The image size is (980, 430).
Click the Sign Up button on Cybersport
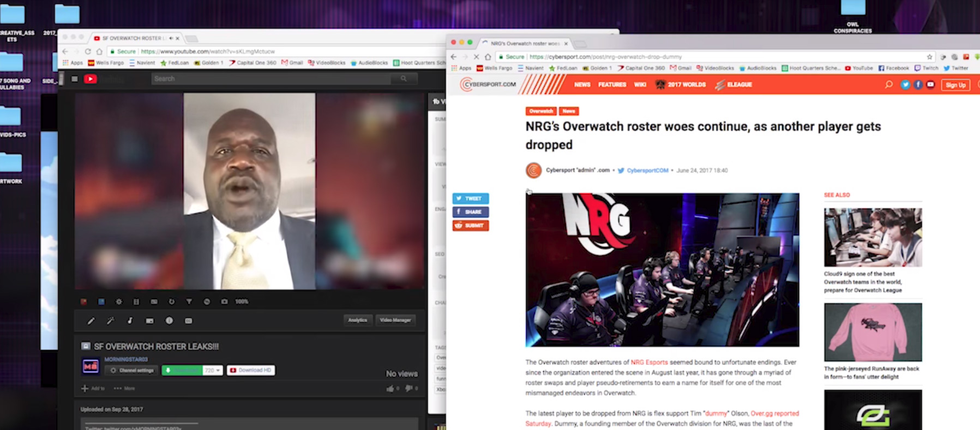point(955,85)
